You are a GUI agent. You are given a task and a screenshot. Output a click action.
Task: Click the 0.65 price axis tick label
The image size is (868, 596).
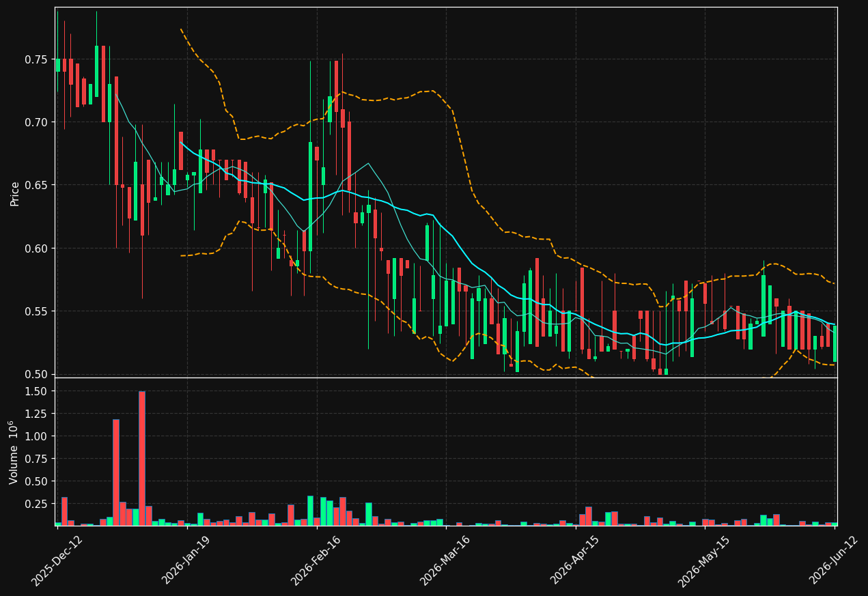38,185
